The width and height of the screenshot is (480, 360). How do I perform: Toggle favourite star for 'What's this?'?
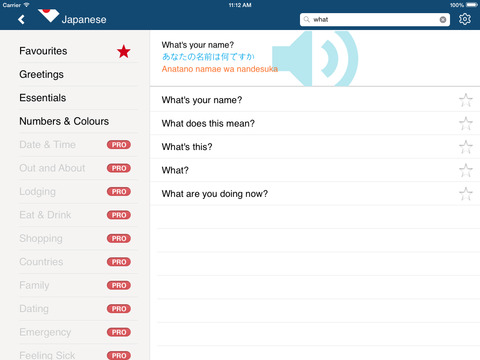pyautogui.click(x=466, y=147)
